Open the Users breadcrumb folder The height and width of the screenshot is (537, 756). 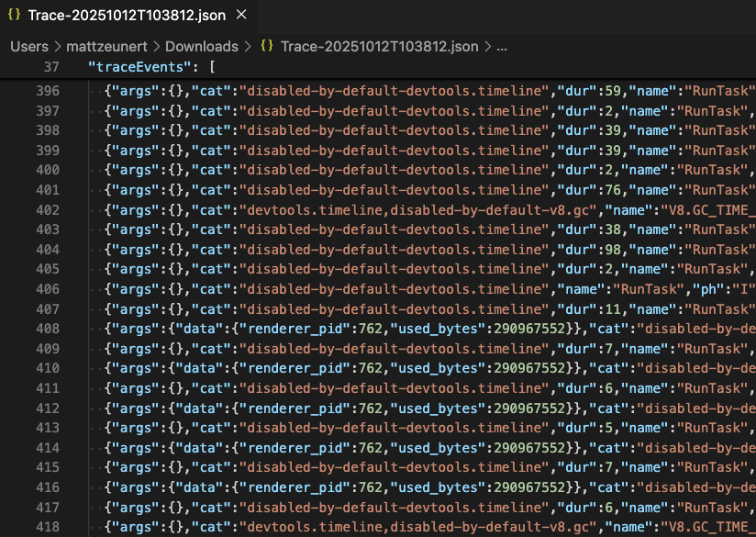coord(29,46)
